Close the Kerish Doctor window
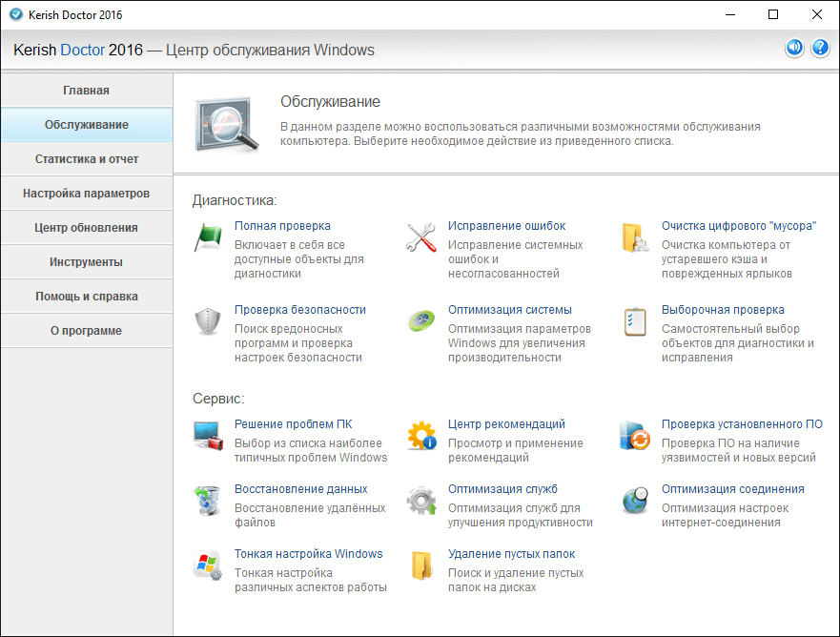This screenshot has height=637, width=840. coord(817,14)
